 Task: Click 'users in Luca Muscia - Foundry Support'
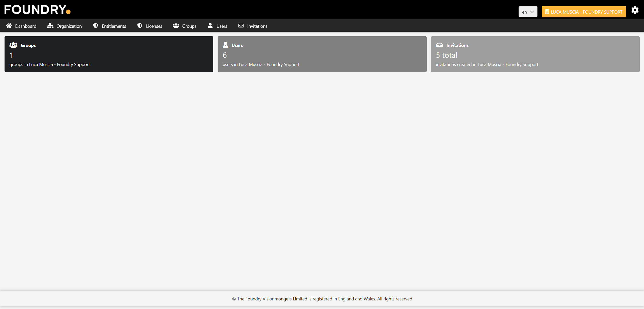point(261,65)
